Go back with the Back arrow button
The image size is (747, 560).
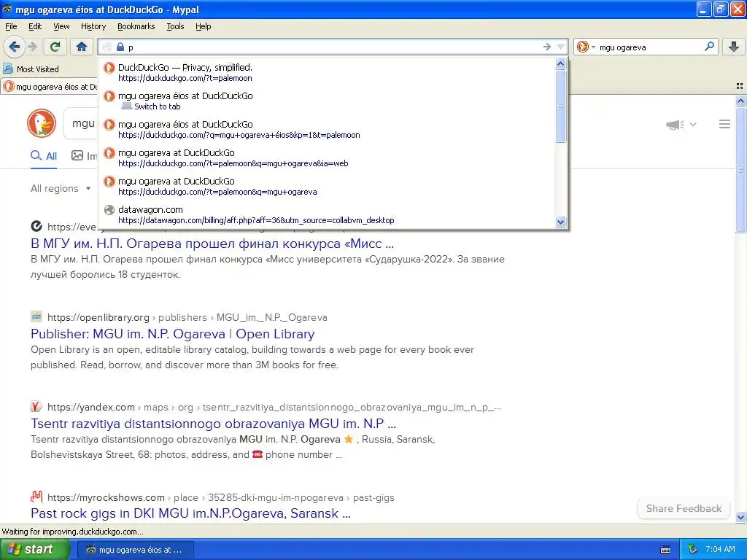point(15,47)
